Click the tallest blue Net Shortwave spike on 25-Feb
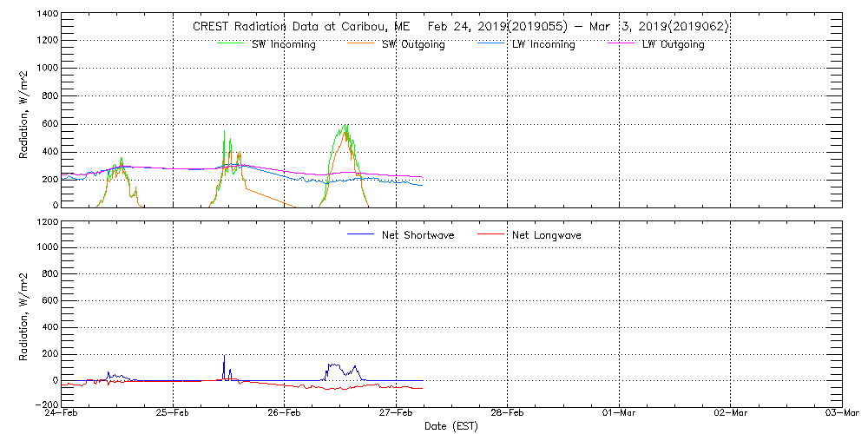868x434 pixels. click(224, 357)
